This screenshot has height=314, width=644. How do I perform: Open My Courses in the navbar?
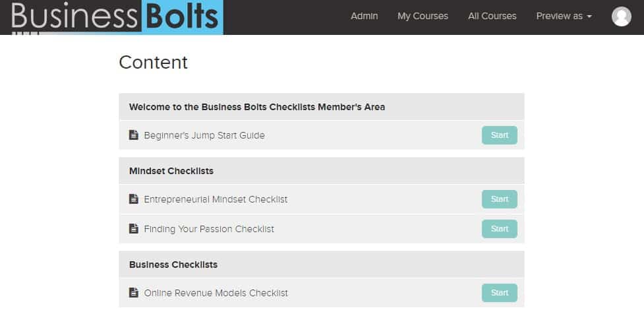[x=423, y=16]
